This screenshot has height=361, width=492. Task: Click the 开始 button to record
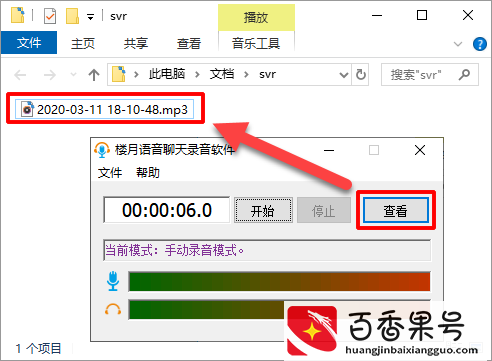point(263,210)
